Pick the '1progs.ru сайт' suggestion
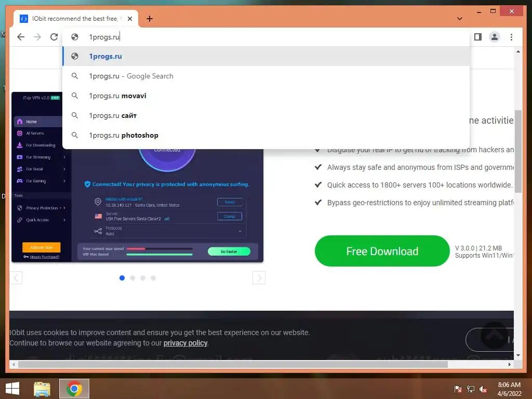Image resolution: width=532 pixels, height=399 pixels. pos(266,115)
